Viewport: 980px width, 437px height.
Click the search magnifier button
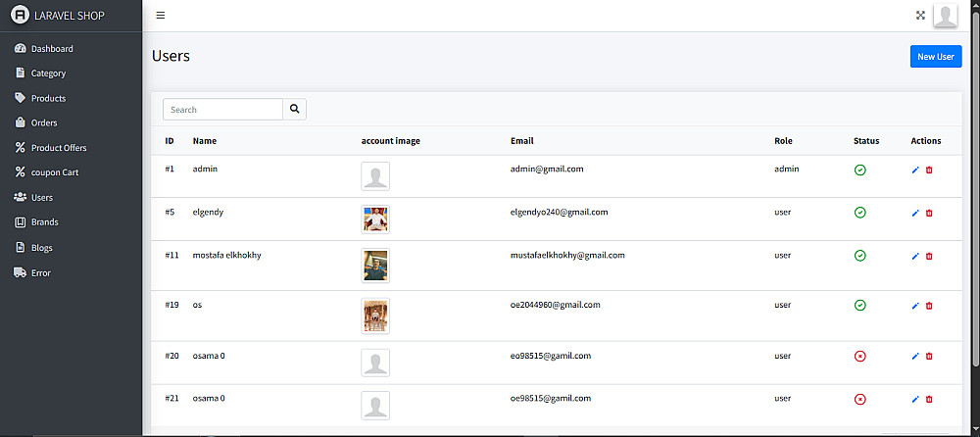click(x=294, y=110)
